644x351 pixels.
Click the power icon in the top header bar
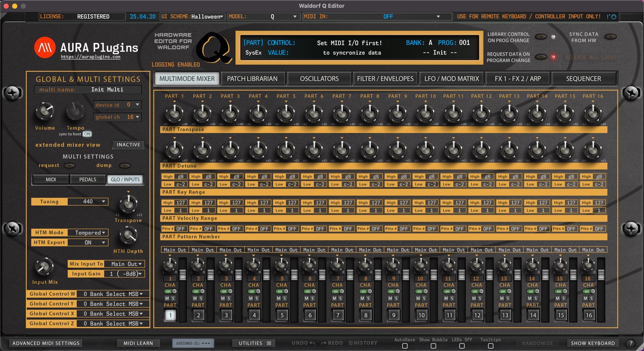[614, 17]
